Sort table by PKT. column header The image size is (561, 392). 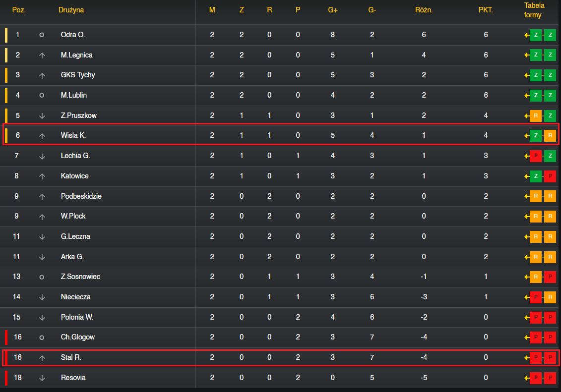[x=486, y=10]
